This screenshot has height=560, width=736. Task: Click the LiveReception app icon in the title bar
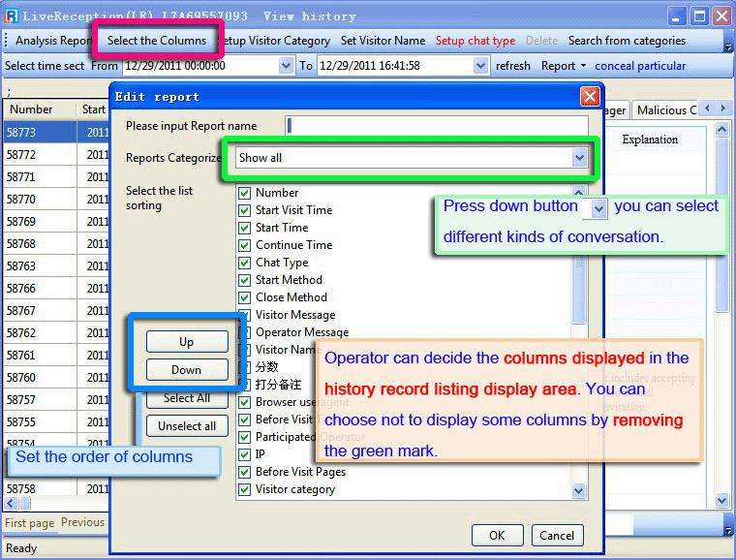point(11,16)
